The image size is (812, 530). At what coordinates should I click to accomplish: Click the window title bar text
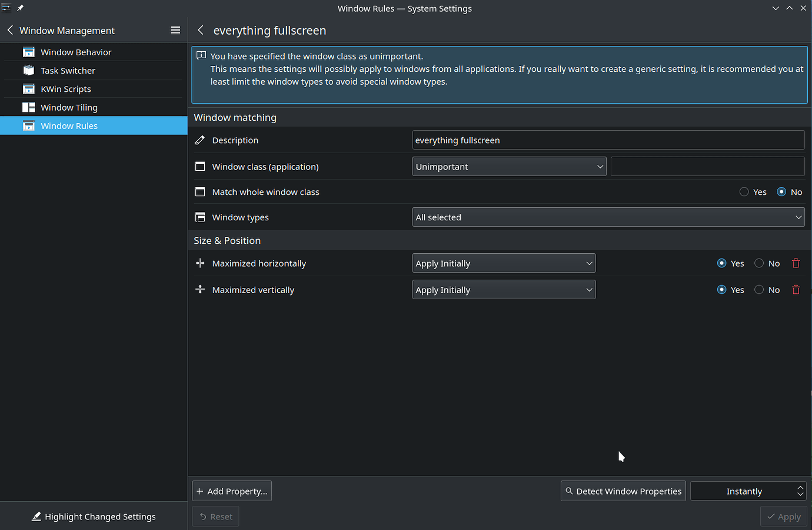coord(405,8)
